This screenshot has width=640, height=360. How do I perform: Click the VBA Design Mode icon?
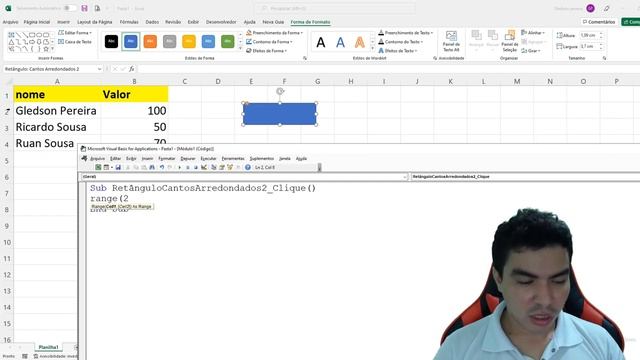(204, 167)
